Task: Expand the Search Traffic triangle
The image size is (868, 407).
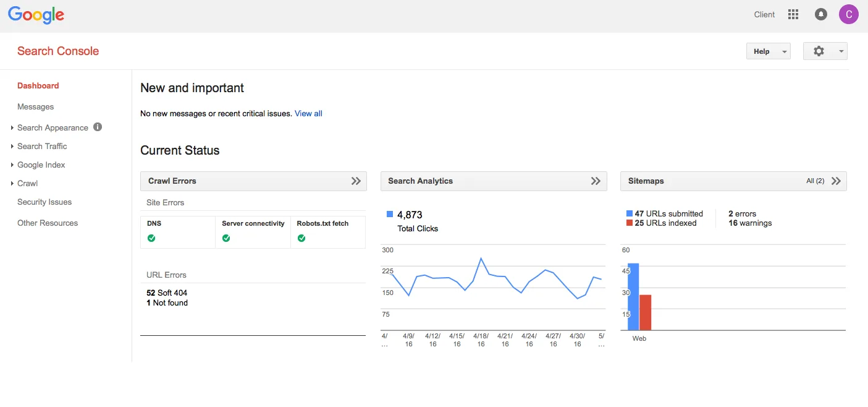Action: pyautogui.click(x=12, y=147)
